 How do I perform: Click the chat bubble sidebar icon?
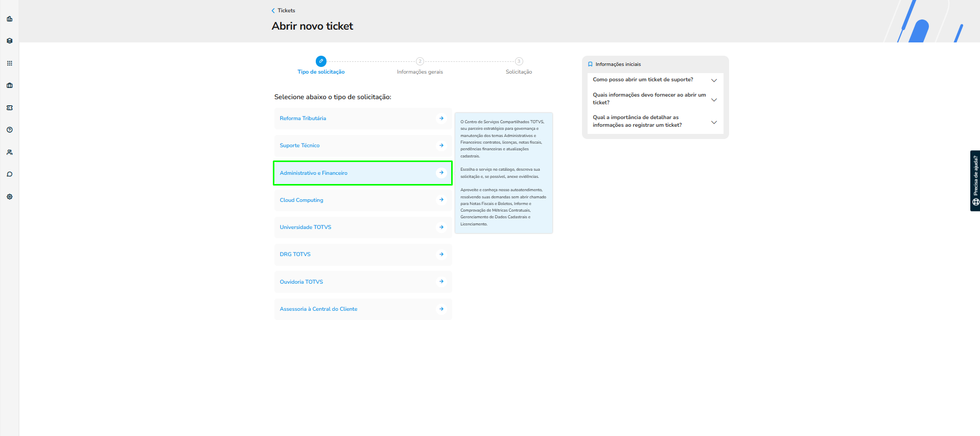[x=10, y=174]
